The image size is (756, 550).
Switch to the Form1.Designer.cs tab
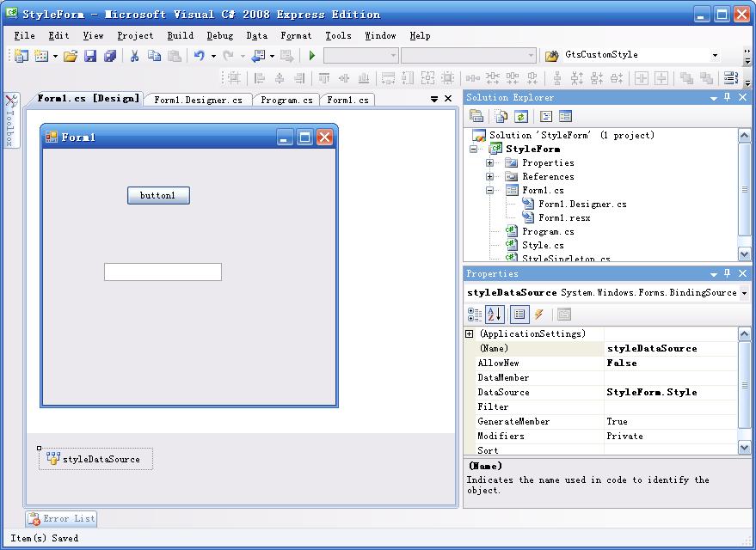198,100
